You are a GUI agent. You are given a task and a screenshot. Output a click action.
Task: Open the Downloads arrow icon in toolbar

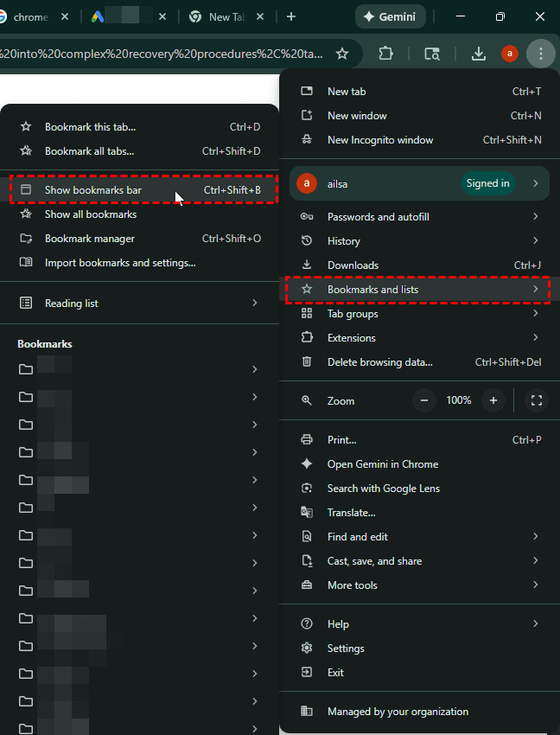[479, 54]
